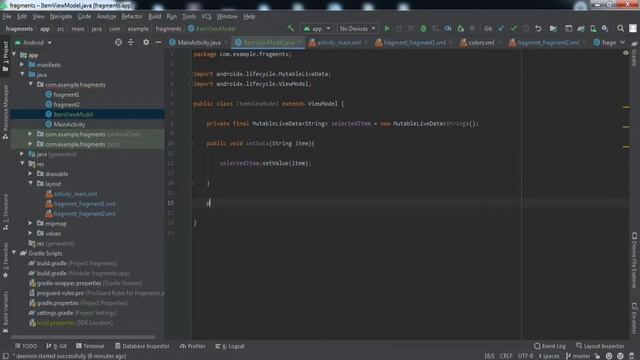Collapse the java folder
Screen dimensions: 640x360
[x=22, y=74]
